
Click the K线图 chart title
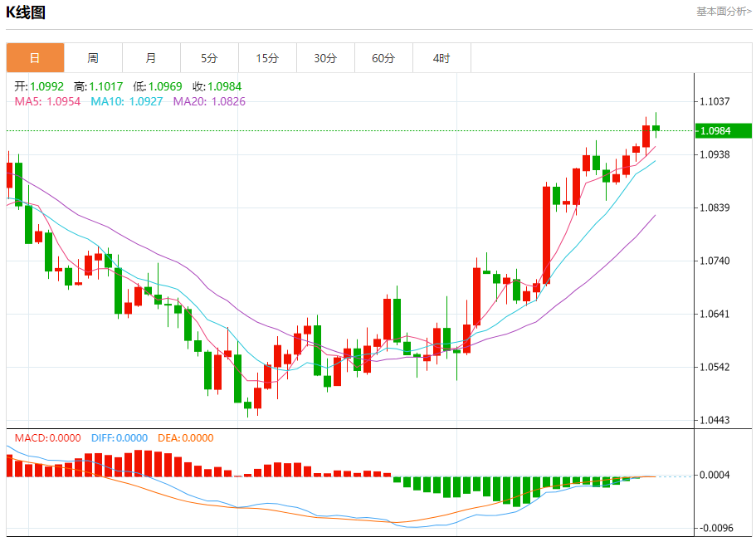[x=26, y=12]
